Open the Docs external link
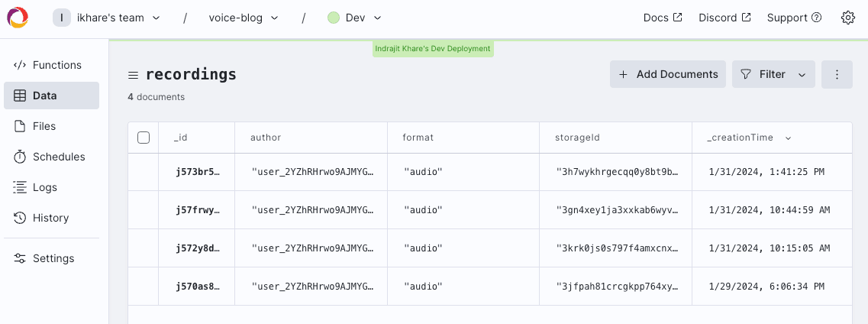 (x=663, y=18)
